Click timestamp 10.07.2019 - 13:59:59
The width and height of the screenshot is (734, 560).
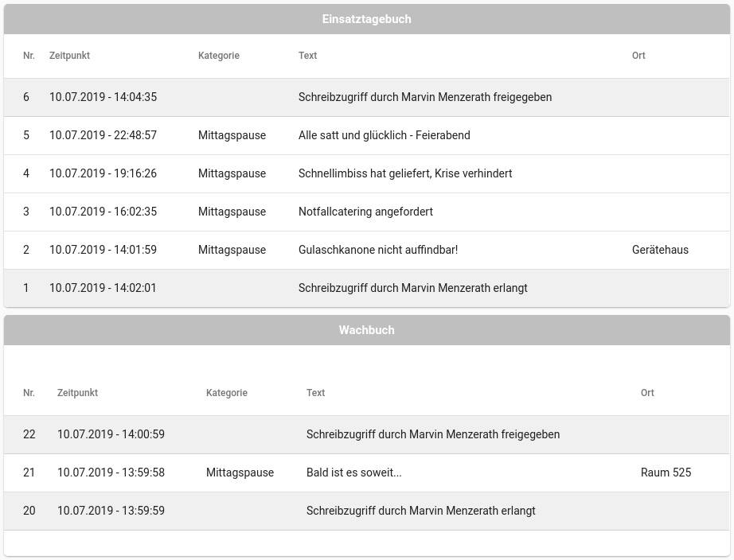111,511
